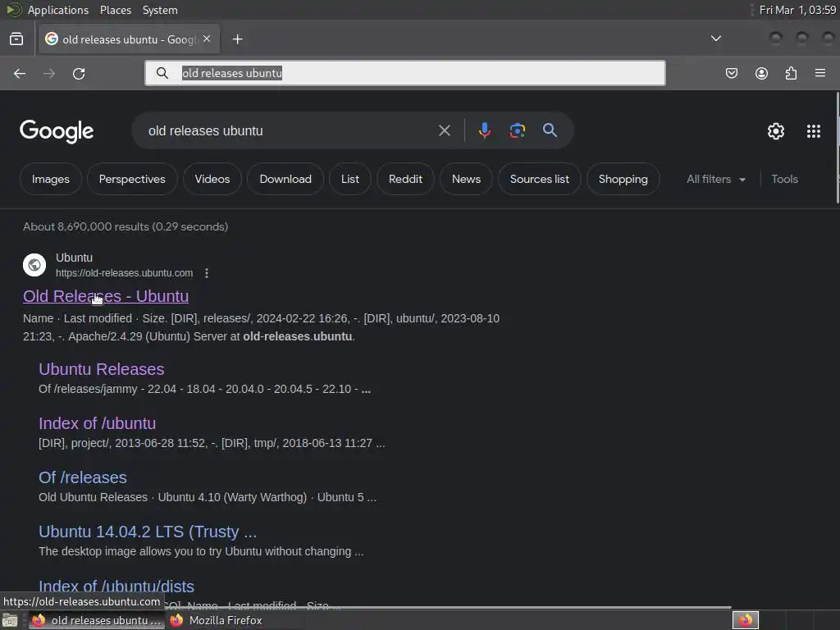The width and height of the screenshot is (840, 630).
Task: Switch to Videos results
Action: [212, 179]
